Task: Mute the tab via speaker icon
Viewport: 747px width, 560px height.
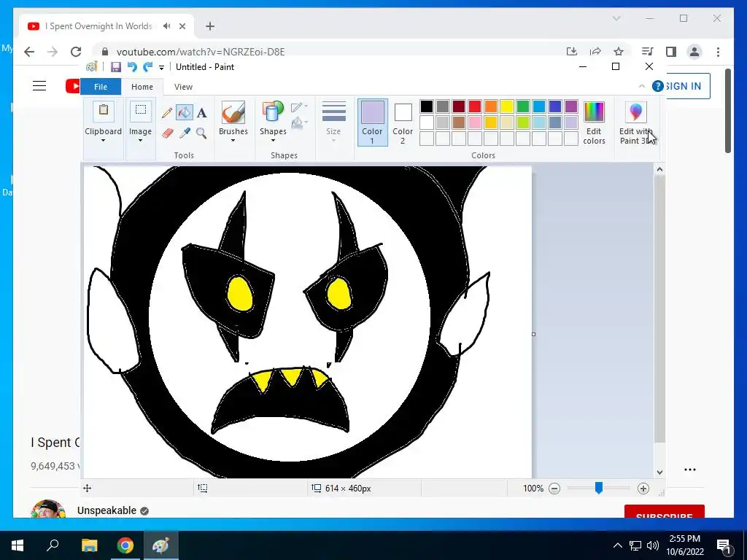Action: [x=167, y=26]
